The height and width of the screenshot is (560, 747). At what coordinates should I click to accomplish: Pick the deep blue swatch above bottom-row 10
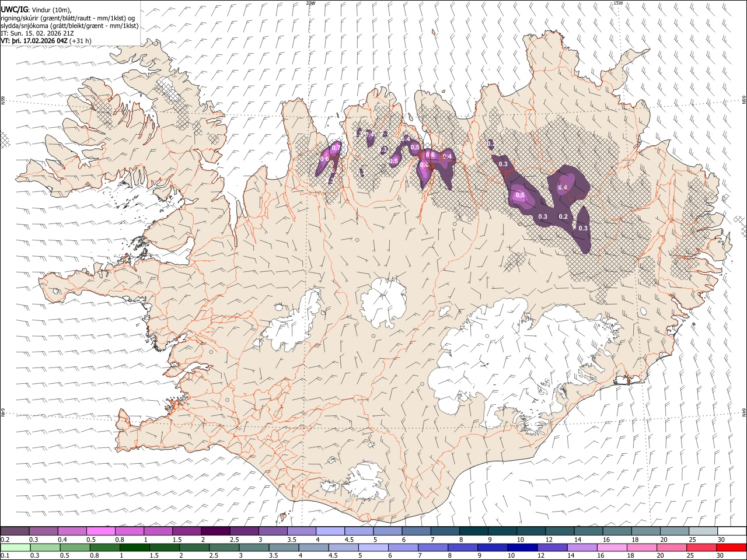pos(522,548)
